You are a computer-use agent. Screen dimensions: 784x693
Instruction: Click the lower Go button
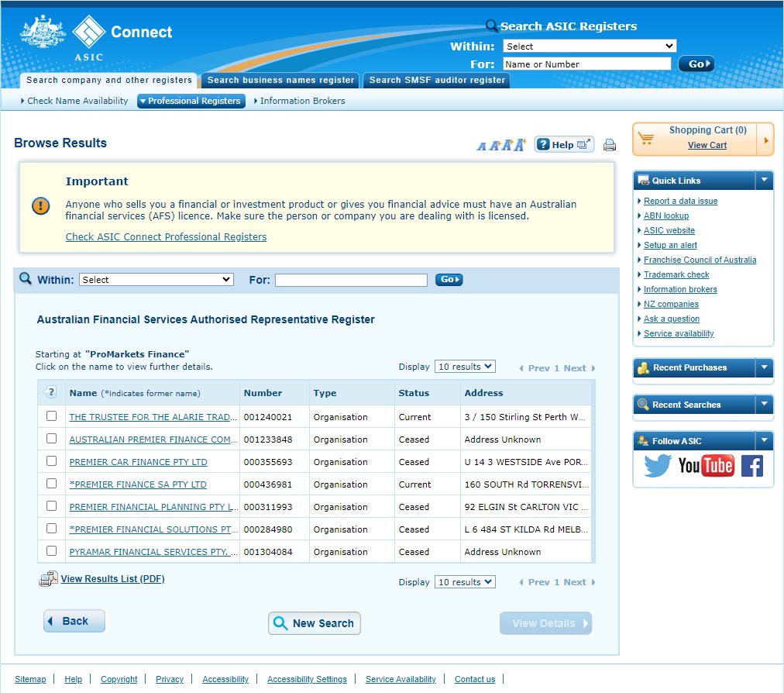[x=449, y=280]
